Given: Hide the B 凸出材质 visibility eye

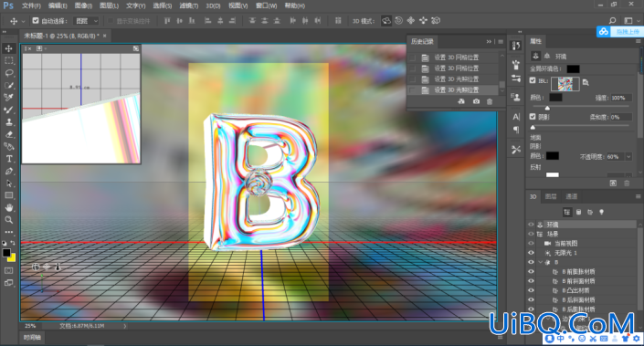Looking at the screenshot, I should coord(531,290).
